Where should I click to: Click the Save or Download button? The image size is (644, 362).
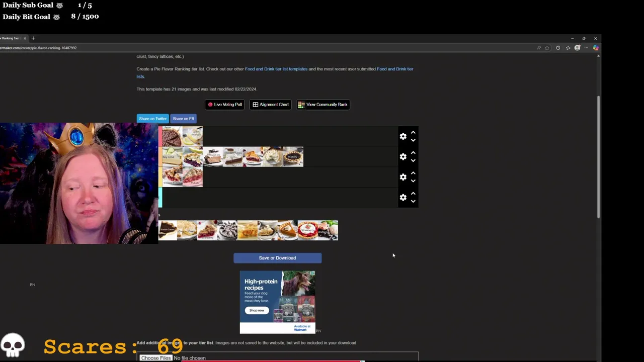coord(277,258)
